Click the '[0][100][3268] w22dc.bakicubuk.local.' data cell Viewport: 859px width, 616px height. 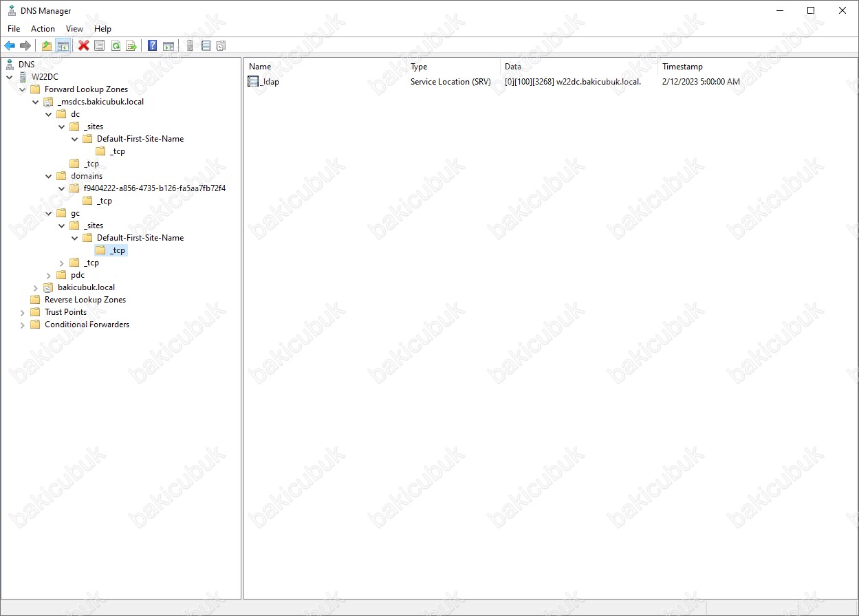[x=573, y=82]
